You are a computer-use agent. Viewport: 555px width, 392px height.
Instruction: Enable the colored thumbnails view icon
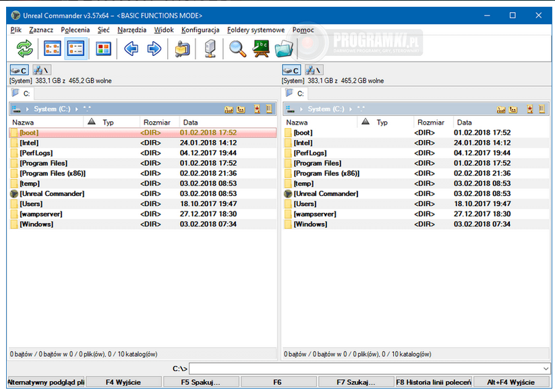(x=103, y=48)
